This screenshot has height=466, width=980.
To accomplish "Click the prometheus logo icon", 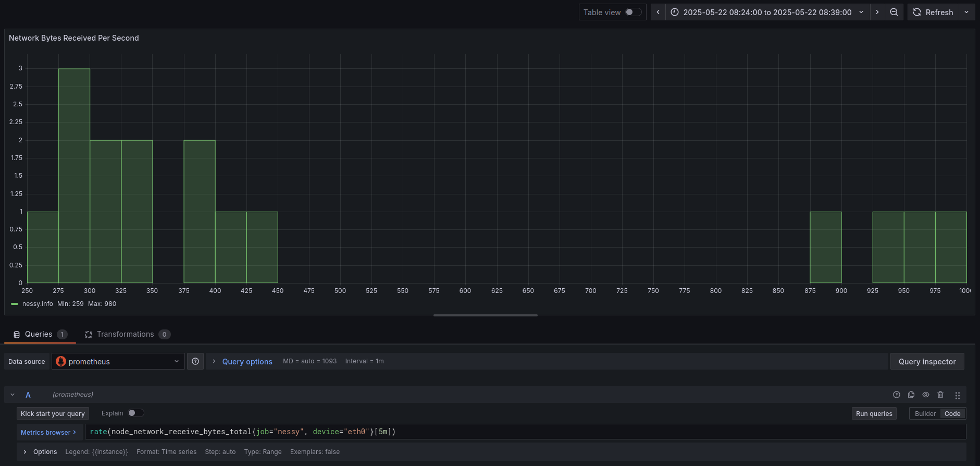I will click(61, 361).
